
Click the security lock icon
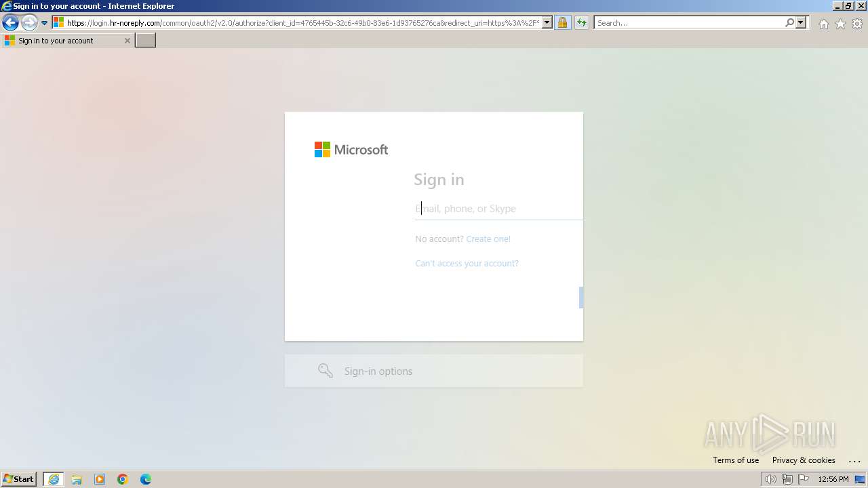(x=562, y=23)
